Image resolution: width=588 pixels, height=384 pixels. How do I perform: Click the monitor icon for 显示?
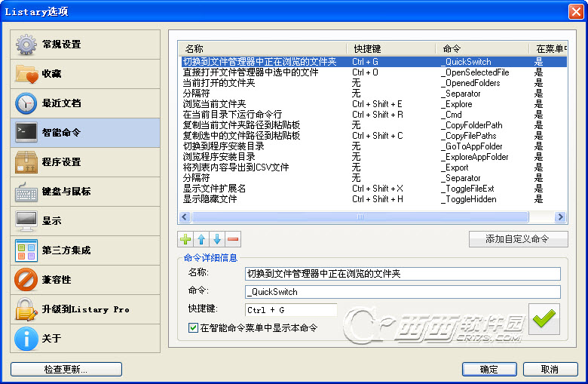[x=26, y=221]
